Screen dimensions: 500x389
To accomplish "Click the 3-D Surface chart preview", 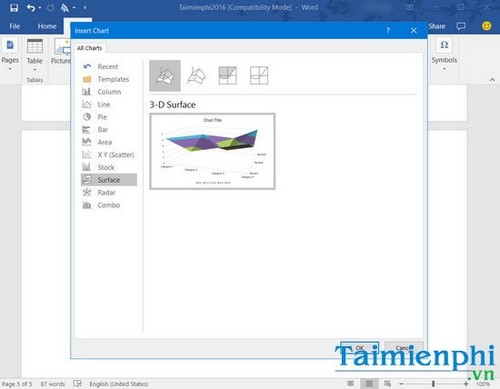I will pos(212,151).
